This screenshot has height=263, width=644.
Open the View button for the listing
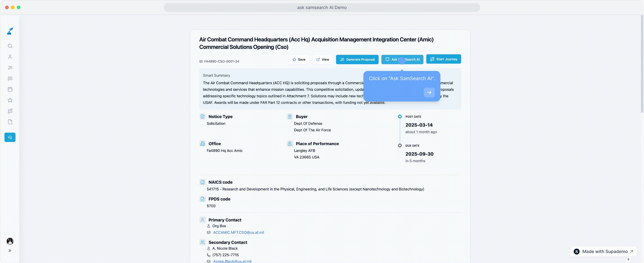[322, 60]
